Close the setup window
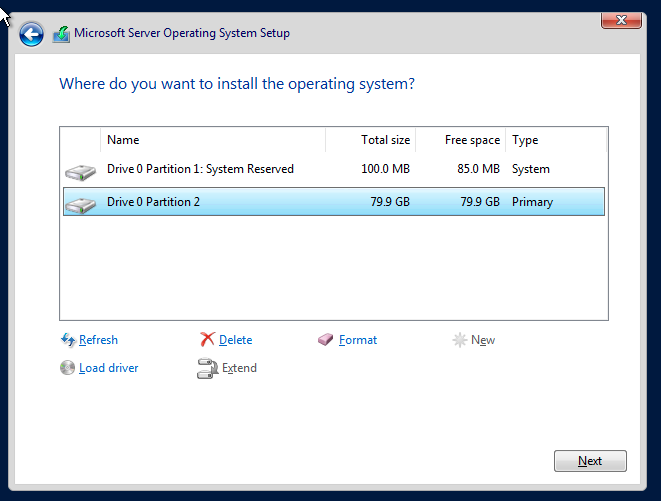The height and width of the screenshot is (501, 661). 621,20
